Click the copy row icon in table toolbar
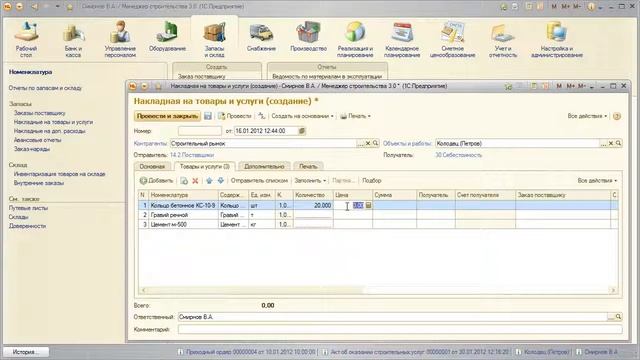640x360 pixels. pyautogui.click(x=184, y=180)
